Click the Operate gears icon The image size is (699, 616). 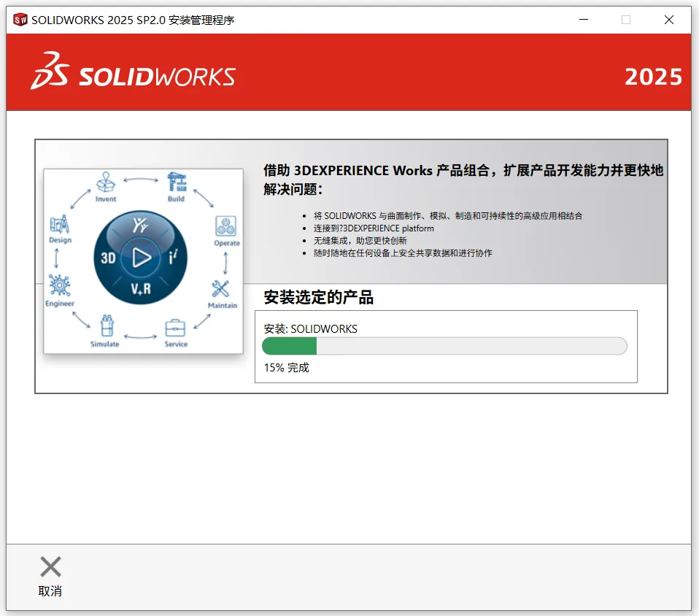coord(226,226)
